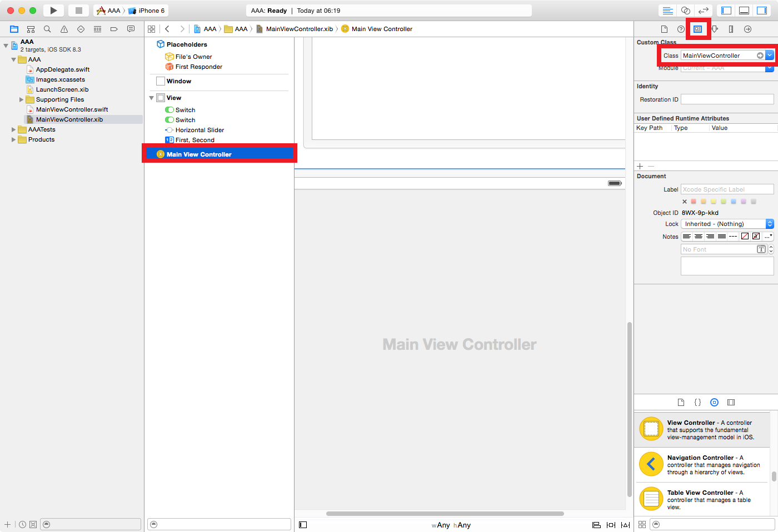Image resolution: width=778 pixels, height=532 pixels.
Task: Run the AAA scheme with Play button
Action: [53, 11]
